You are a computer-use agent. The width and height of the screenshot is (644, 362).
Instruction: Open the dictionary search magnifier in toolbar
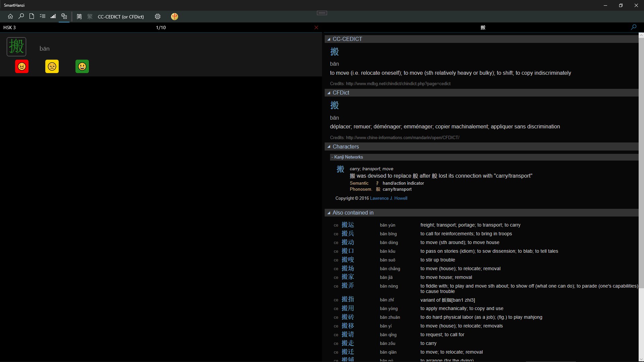point(21,16)
